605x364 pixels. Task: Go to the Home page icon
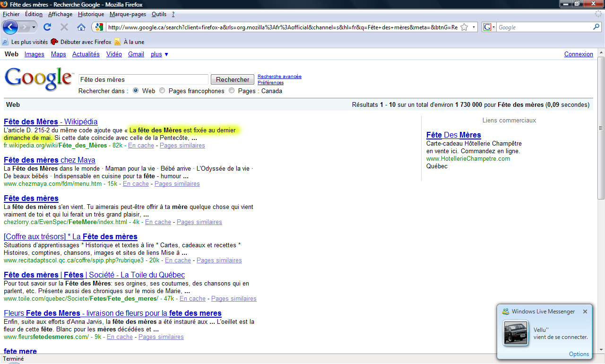point(81,27)
